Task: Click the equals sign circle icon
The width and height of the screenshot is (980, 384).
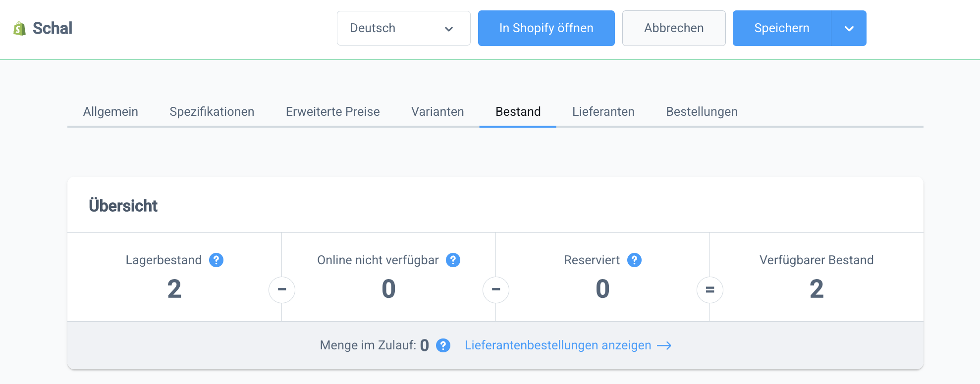Action: point(709,290)
